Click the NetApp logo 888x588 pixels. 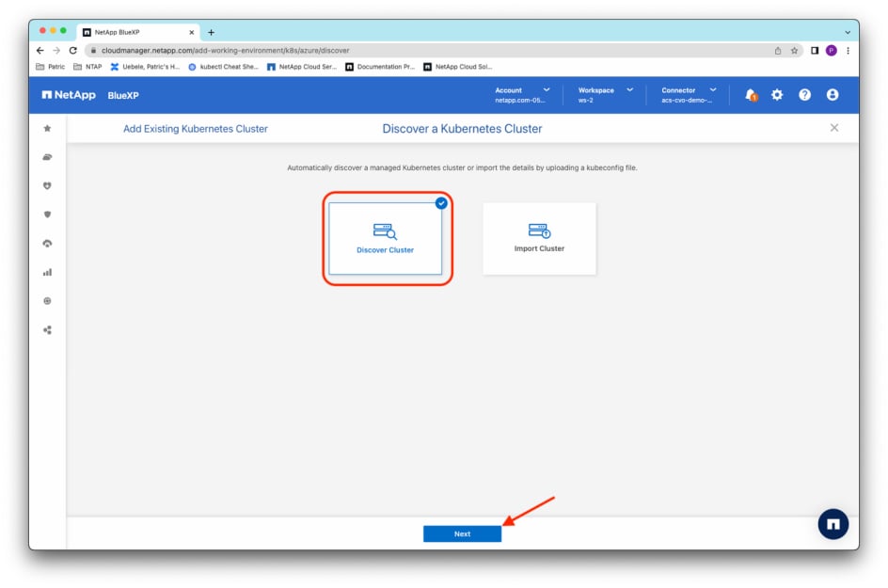coord(69,95)
